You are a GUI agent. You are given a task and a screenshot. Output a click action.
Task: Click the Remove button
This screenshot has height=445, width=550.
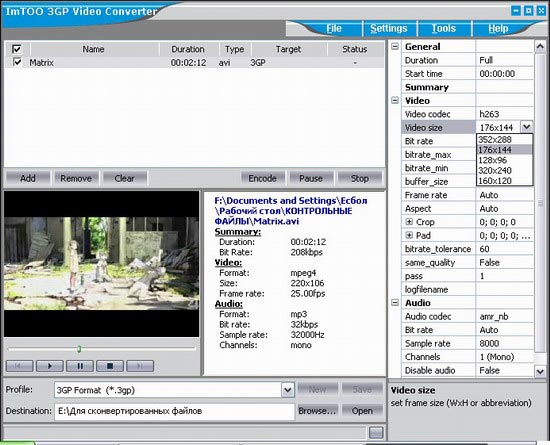click(x=76, y=178)
